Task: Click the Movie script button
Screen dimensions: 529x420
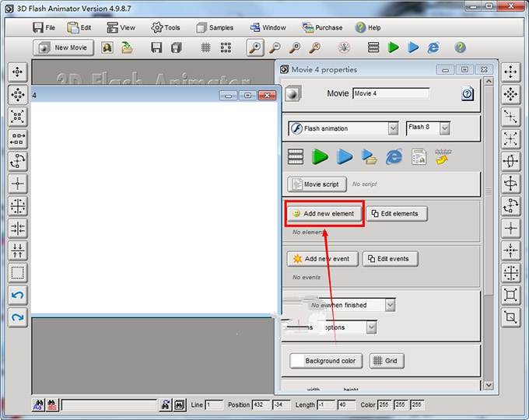Action: tap(317, 184)
